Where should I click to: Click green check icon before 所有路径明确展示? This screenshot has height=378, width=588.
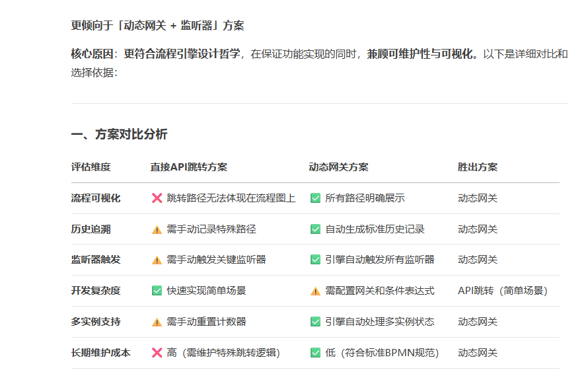tap(315, 198)
